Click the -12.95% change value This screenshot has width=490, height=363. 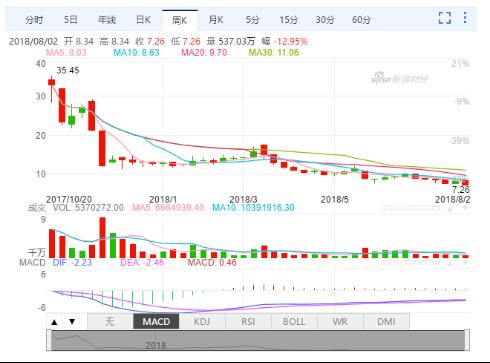click(x=290, y=42)
